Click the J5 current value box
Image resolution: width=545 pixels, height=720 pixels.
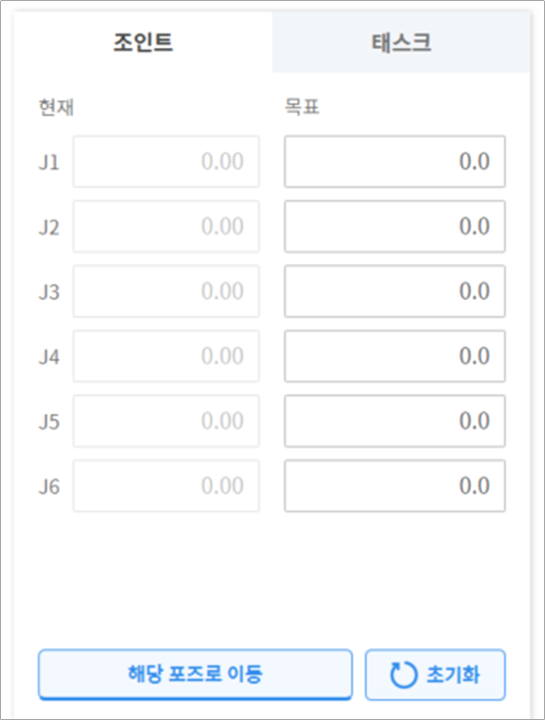pos(166,421)
